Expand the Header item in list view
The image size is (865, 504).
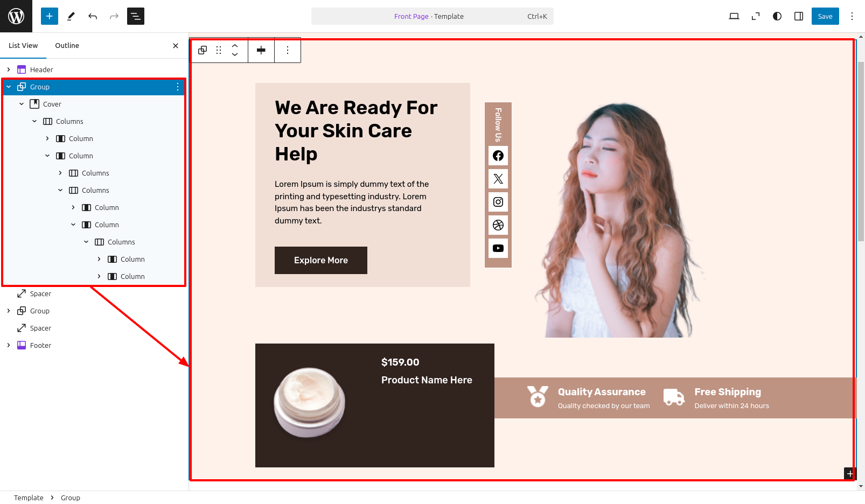click(x=9, y=69)
